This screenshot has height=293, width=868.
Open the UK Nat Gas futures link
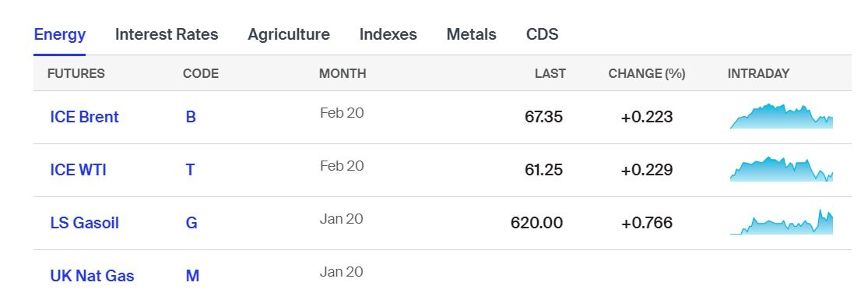coord(92,276)
